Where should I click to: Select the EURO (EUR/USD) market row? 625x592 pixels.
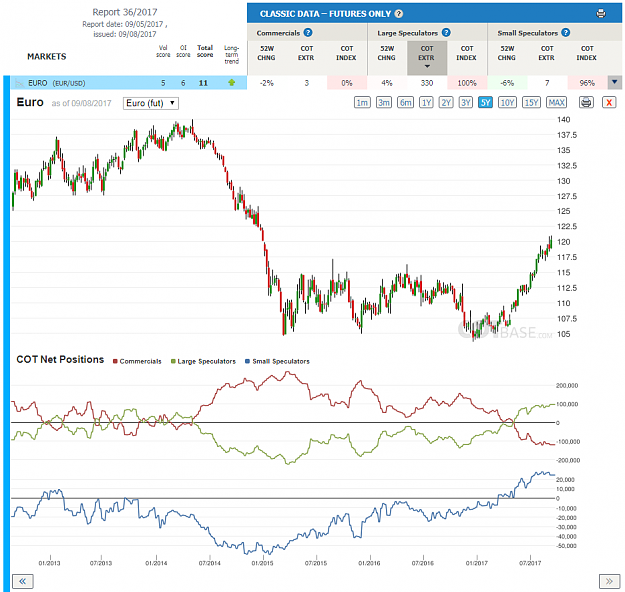click(x=129, y=83)
